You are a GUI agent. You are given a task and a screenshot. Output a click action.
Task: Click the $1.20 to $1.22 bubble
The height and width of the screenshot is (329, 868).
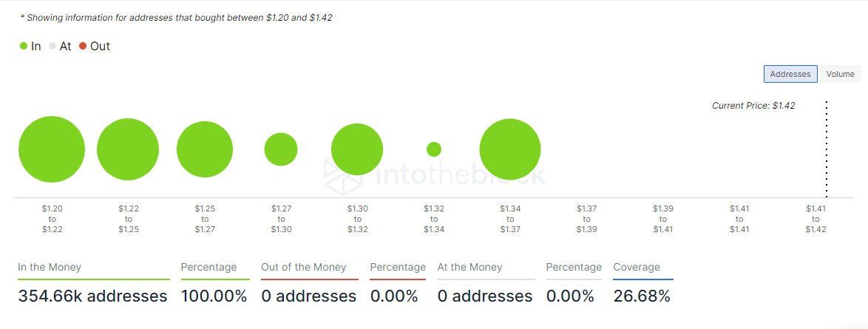(52, 149)
